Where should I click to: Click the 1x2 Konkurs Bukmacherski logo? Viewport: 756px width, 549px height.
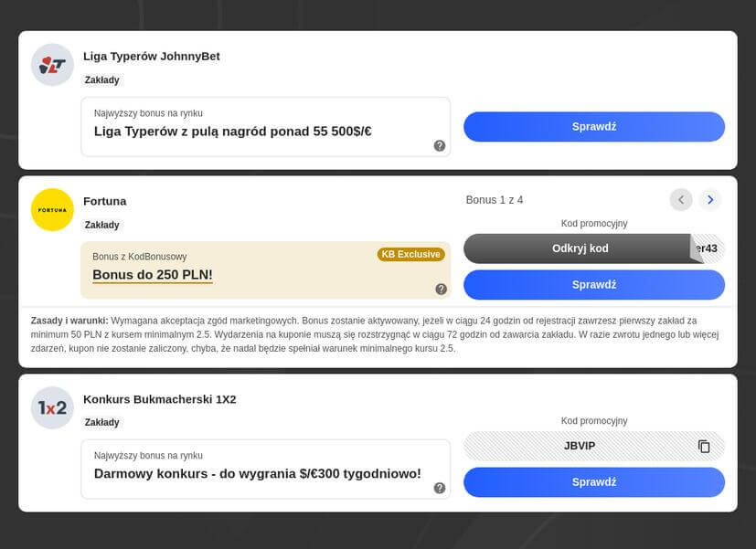(52, 408)
